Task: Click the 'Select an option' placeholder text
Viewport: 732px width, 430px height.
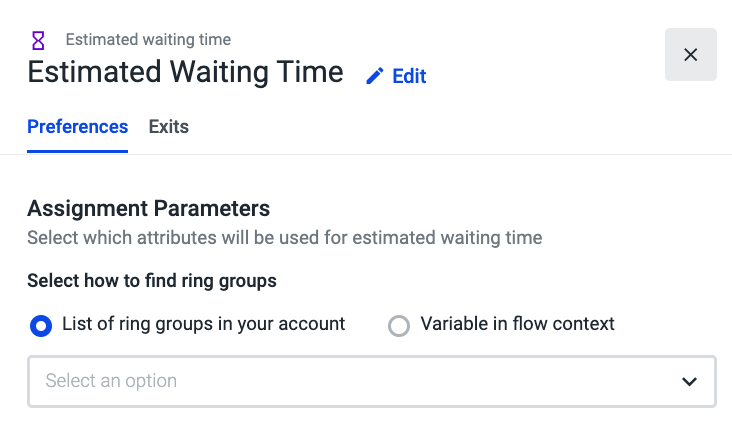Action: pos(111,381)
